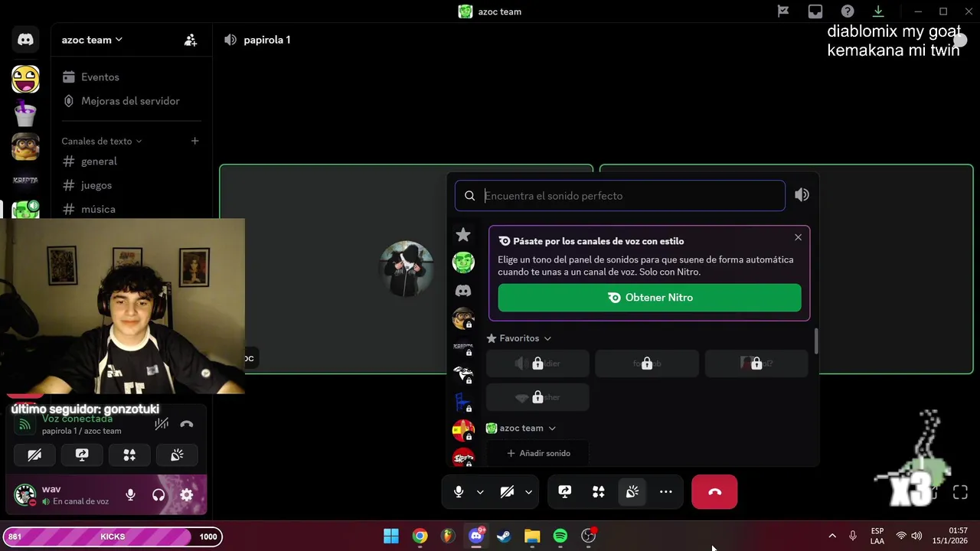Turn on camera in call control bar
This screenshot has width=980, height=551.
coord(507,492)
